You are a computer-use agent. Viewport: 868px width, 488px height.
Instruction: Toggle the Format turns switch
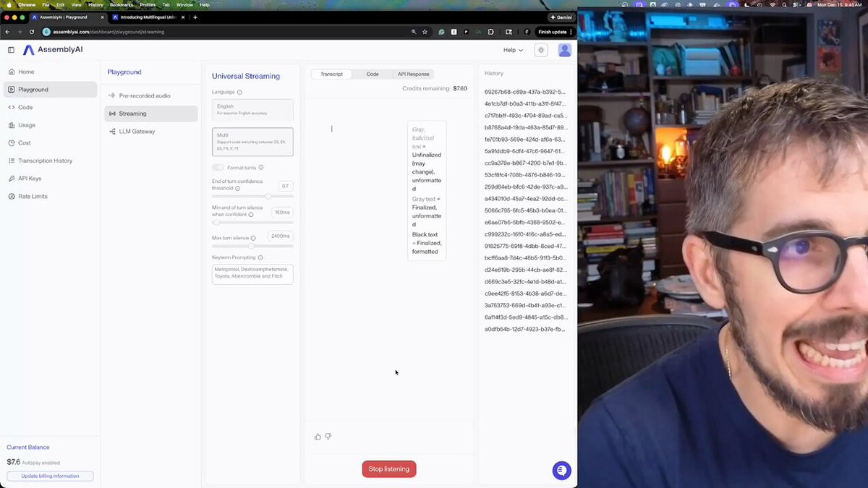point(218,168)
